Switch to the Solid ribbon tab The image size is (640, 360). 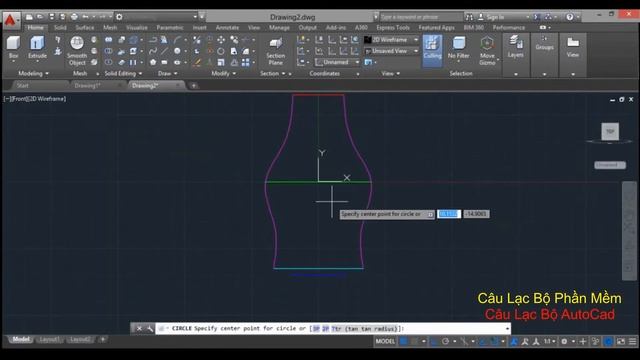pyautogui.click(x=60, y=27)
